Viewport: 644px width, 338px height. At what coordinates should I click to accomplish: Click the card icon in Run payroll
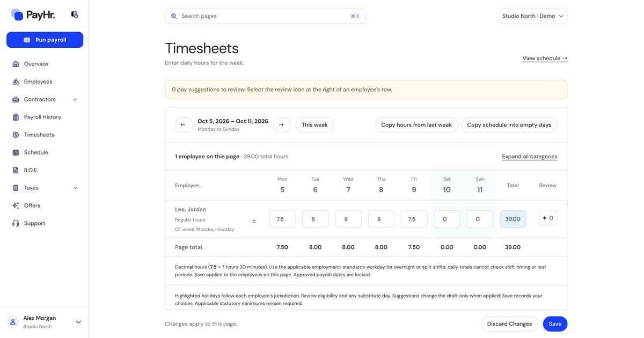click(27, 40)
